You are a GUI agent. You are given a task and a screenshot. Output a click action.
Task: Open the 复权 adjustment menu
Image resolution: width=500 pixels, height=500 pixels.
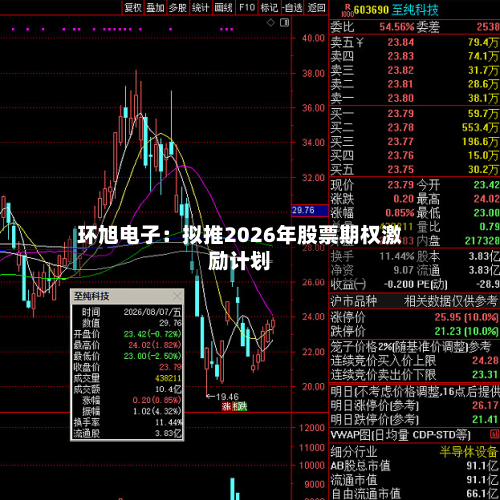[x=133, y=7]
